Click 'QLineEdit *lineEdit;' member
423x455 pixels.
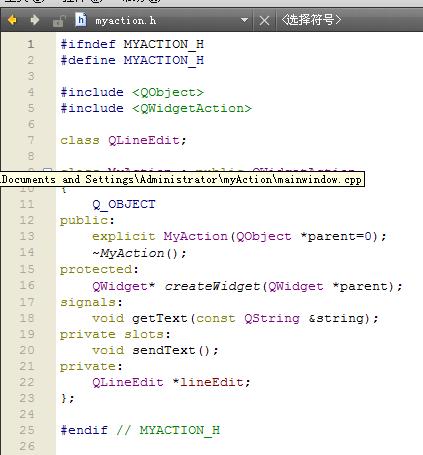pos(171,382)
